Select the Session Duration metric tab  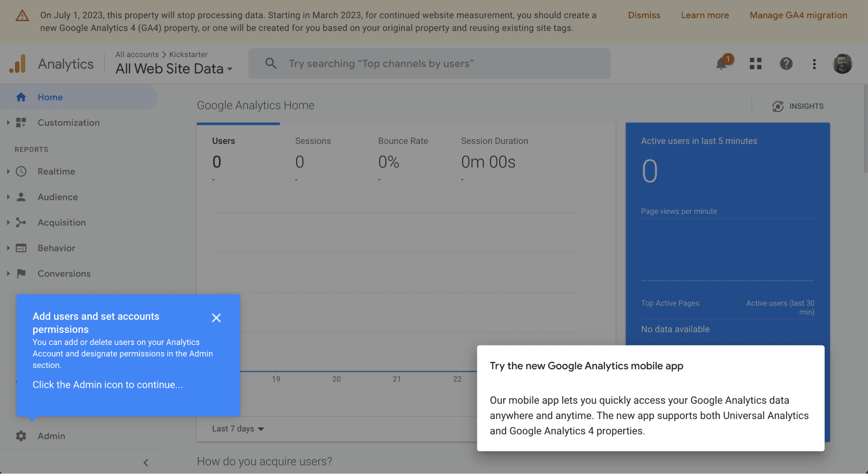[x=495, y=161]
